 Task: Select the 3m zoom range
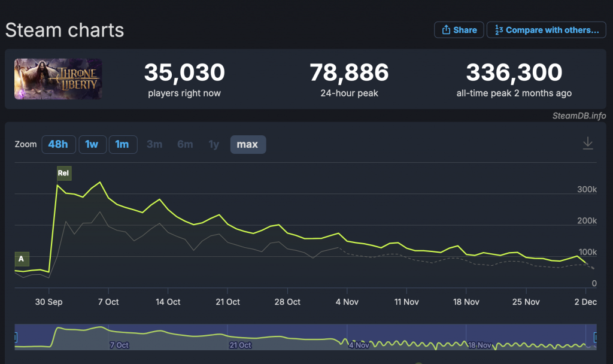click(x=154, y=144)
